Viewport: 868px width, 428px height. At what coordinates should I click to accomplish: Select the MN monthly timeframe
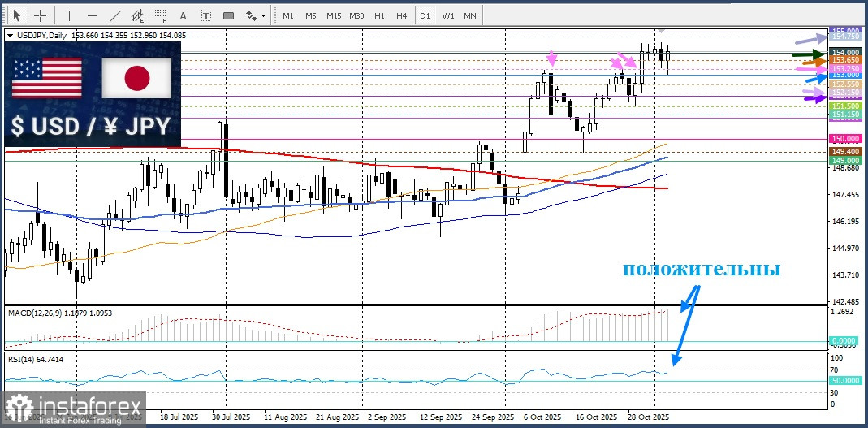(470, 15)
